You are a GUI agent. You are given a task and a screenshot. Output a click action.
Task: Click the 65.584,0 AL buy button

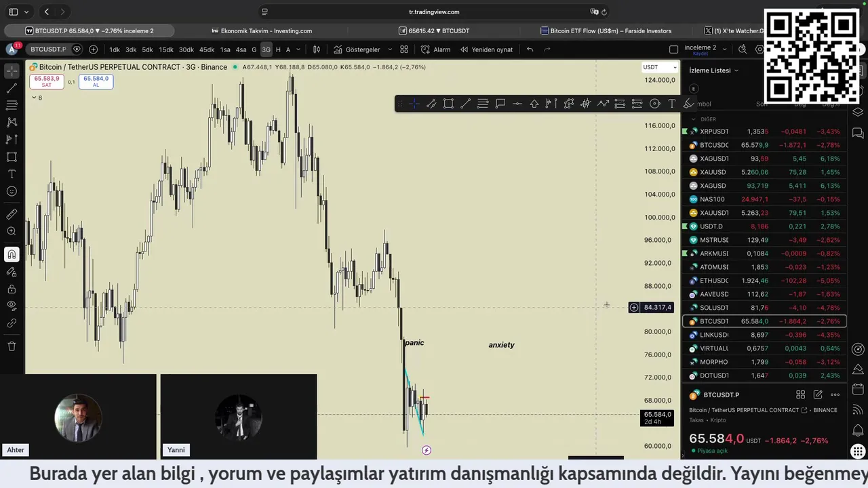96,81
